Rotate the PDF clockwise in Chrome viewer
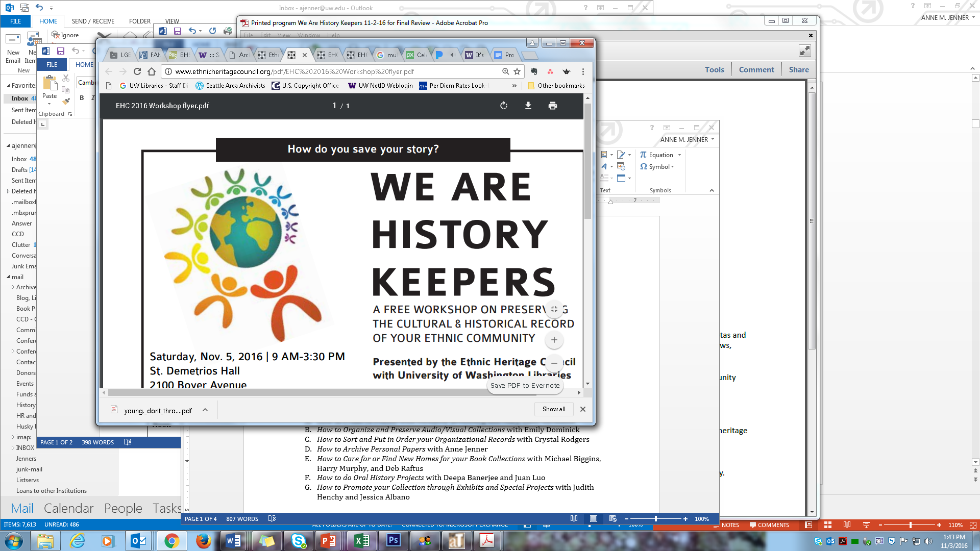980x551 pixels. coord(504,106)
